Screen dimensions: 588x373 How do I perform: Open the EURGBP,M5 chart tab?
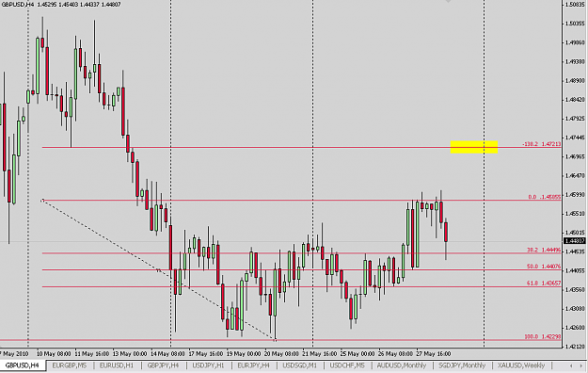coord(70,365)
